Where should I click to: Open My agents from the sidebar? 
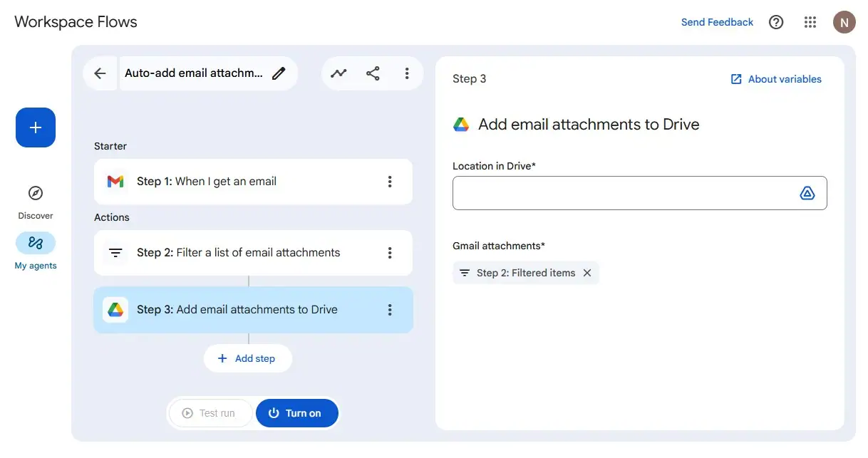(35, 251)
